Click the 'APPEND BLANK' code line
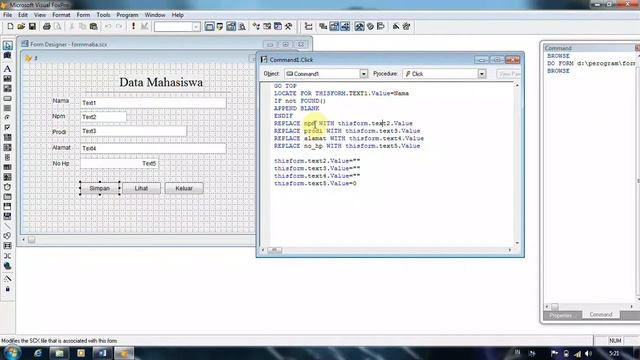The height and width of the screenshot is (360, 640). pos(296,108)
